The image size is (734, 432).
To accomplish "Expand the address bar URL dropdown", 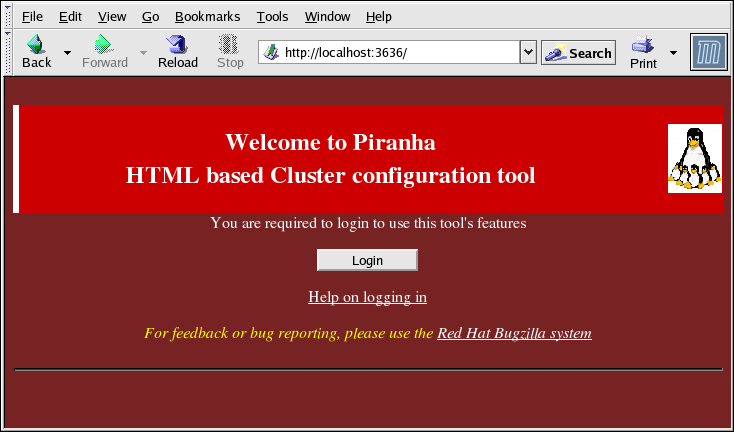I will pos(528,52).
